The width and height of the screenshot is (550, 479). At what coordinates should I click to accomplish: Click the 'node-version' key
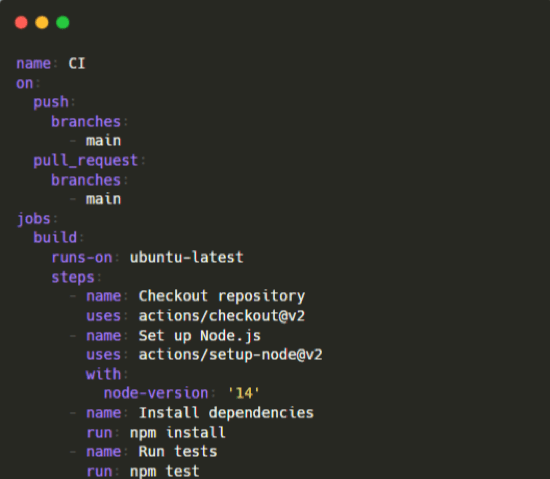156,393
